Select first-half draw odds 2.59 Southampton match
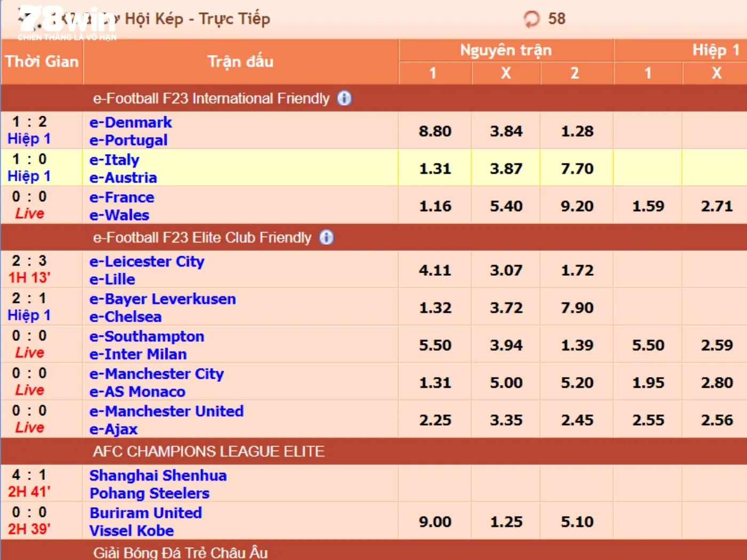This screenshot has width=747, height=560. (717, 345)
